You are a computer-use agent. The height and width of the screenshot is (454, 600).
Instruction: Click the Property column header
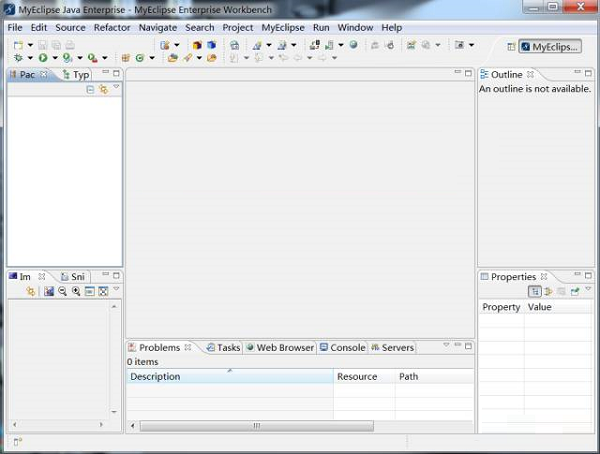click(x=501, y=307)
